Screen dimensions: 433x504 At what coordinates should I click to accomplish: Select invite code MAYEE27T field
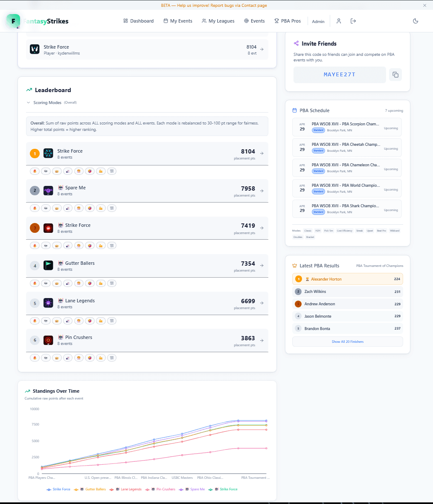coord(340,75)
